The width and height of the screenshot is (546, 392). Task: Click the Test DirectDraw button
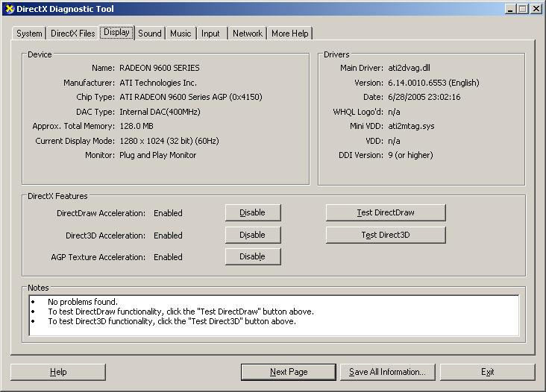coord(386,213)
